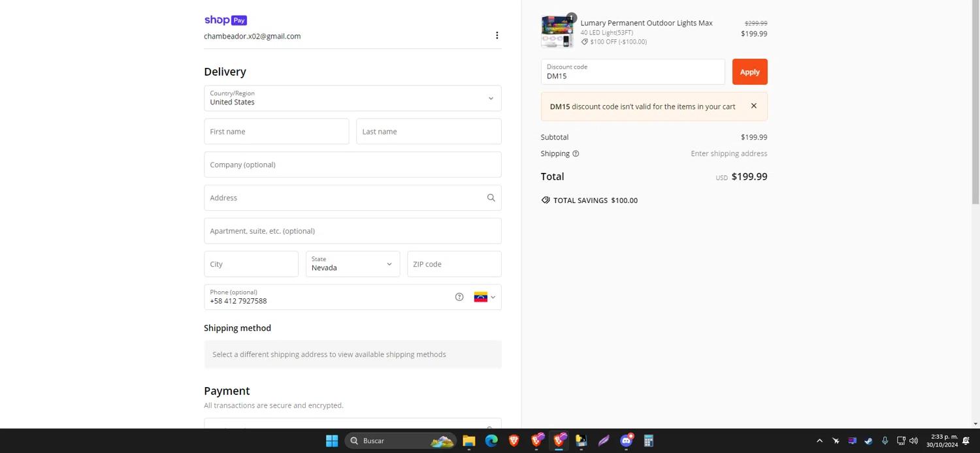980x453 pixels.
Task: Click the First name field
Action: (276, 132)
